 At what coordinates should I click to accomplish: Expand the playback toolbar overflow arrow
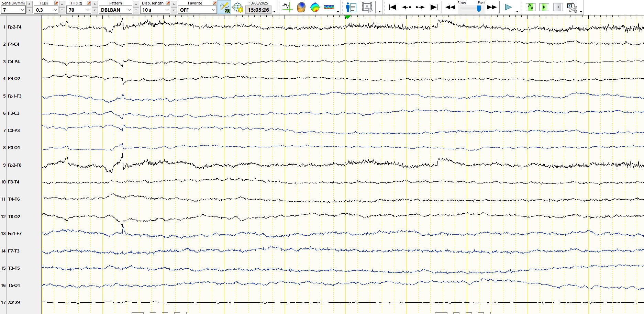(517, 12)
